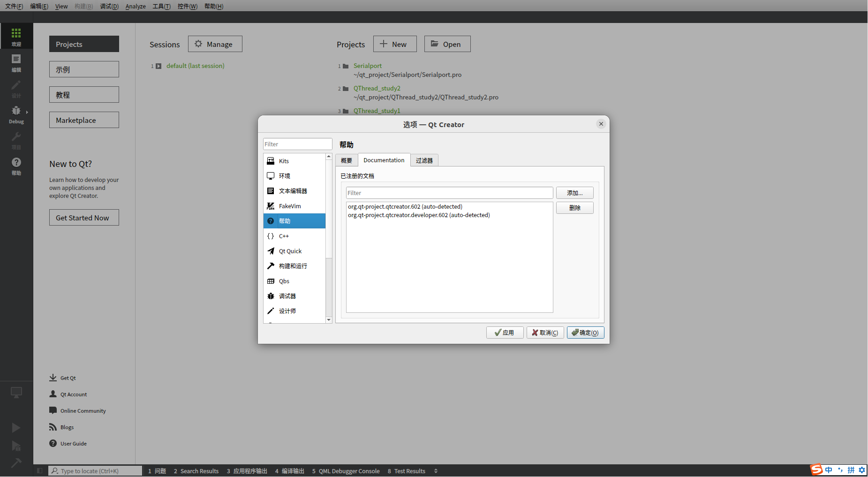The width and height of the screenshot is (868, 477).
Task: Open the Analyze menu
Action: tap(136, 6)
